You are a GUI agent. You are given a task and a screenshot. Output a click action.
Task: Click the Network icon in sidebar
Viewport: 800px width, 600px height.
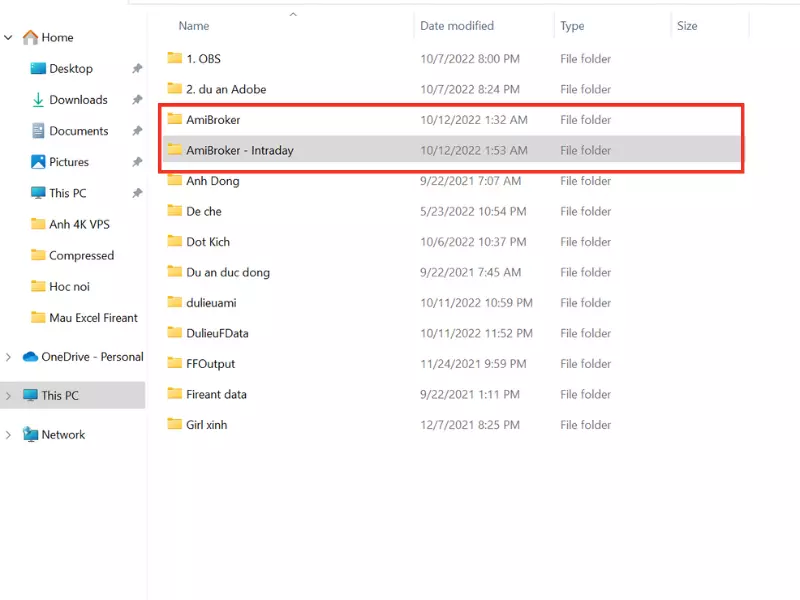30,434
